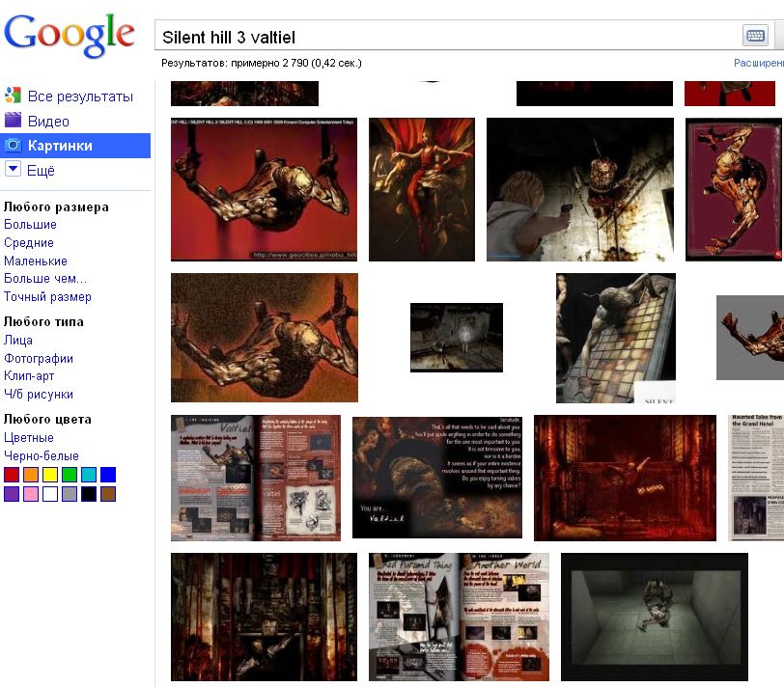Click the purple 'Видео' clapperboard icon
784x687 pixels.
pyautogui.click(x=13, y=121)
